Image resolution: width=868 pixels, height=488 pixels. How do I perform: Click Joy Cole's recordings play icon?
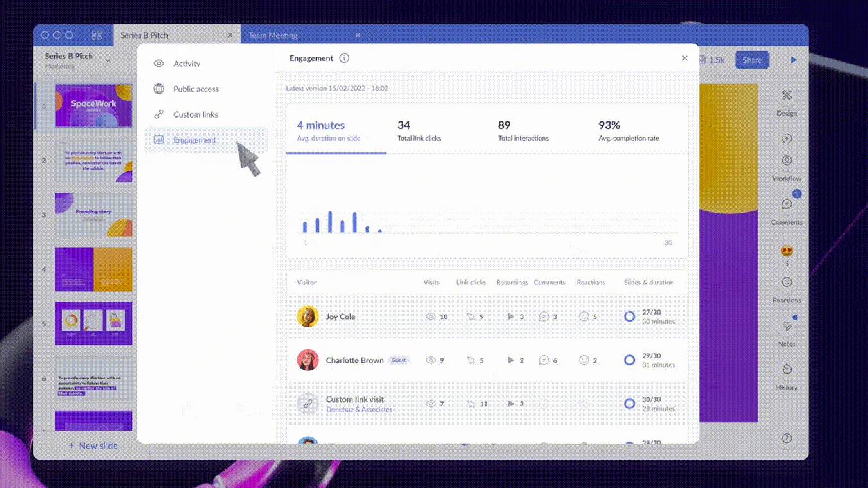511,317
